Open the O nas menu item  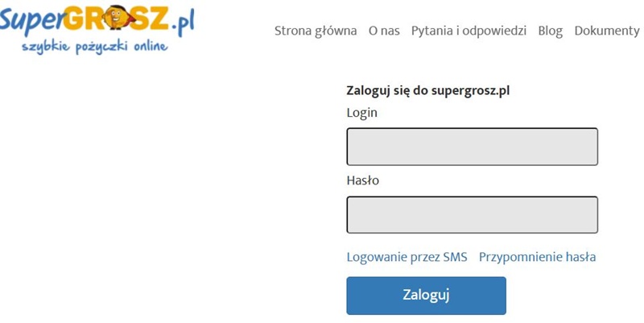click(384, 31)
